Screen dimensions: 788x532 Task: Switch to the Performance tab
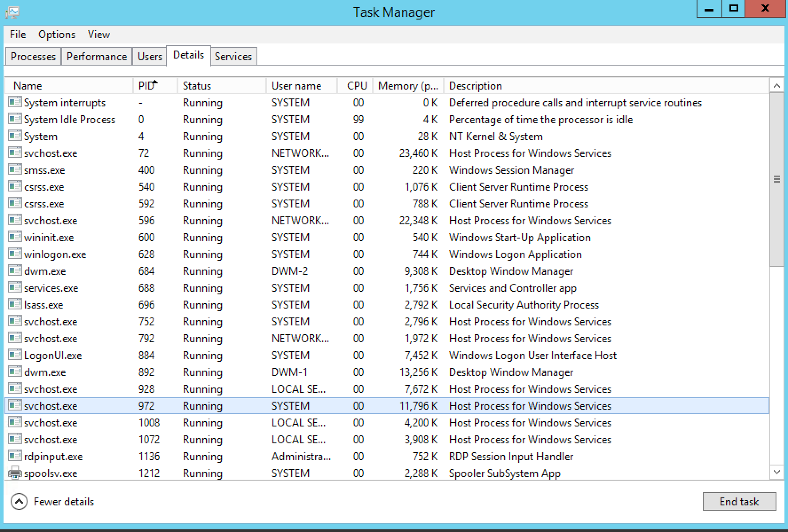coord(96,56)
